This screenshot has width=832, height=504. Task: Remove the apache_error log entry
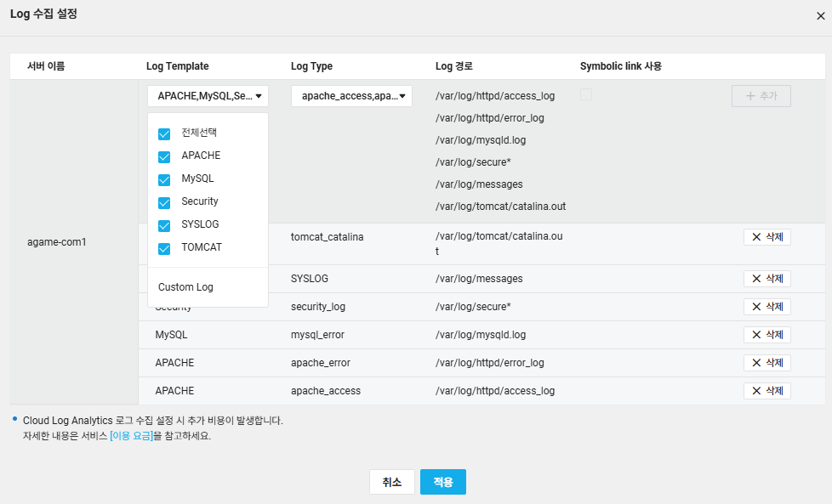(x=767, y=363)
